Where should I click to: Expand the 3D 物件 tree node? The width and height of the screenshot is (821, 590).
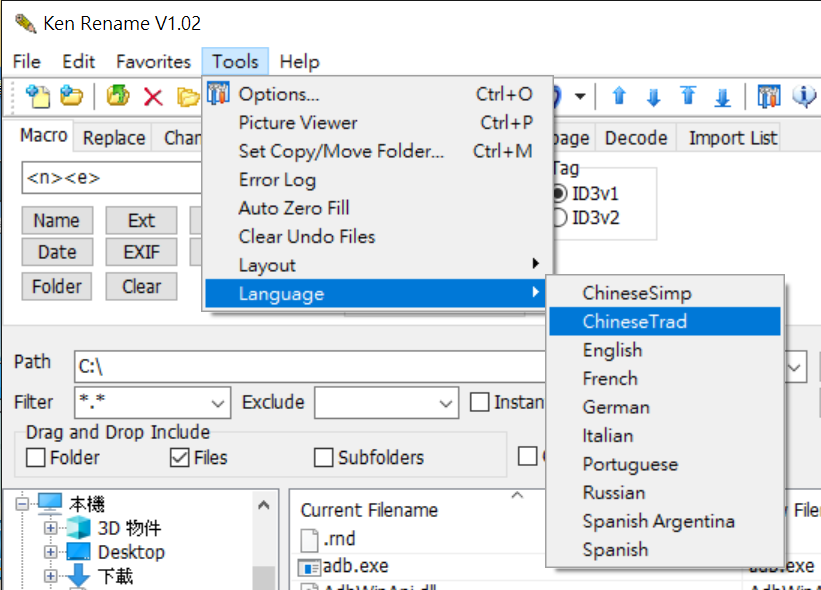coord(50,528)
